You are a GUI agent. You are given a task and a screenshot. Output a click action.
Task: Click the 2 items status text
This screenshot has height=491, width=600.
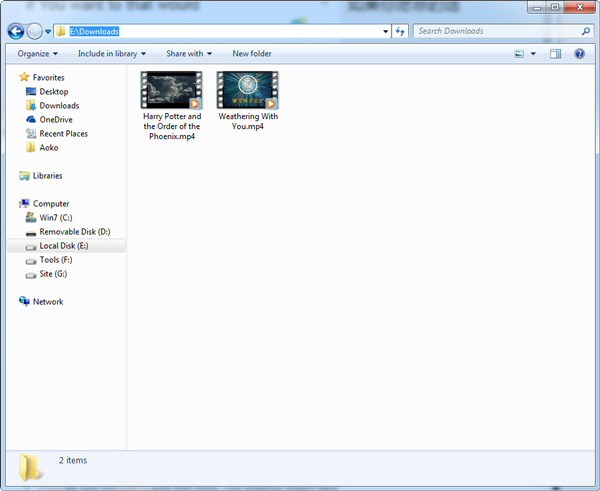click(x=73, y=460)
